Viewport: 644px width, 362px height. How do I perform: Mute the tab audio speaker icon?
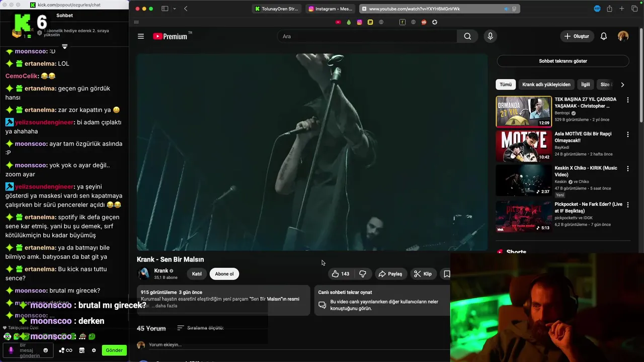[506, 9]
